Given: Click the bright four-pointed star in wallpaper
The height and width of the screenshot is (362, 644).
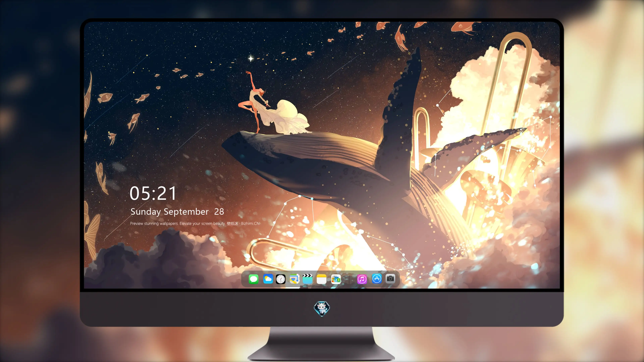Looking at the screenshot, I should [x=251, y=59].
